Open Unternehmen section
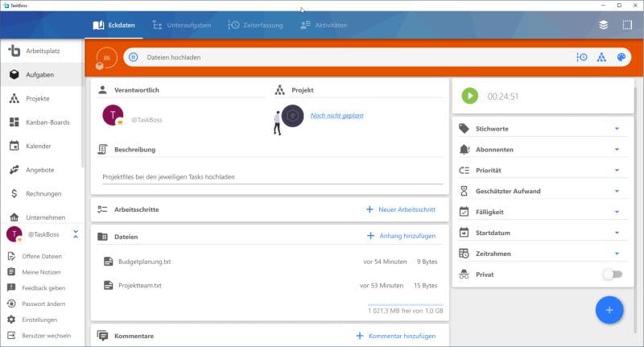This screenshot has height=347, width=644. [42, 217]
